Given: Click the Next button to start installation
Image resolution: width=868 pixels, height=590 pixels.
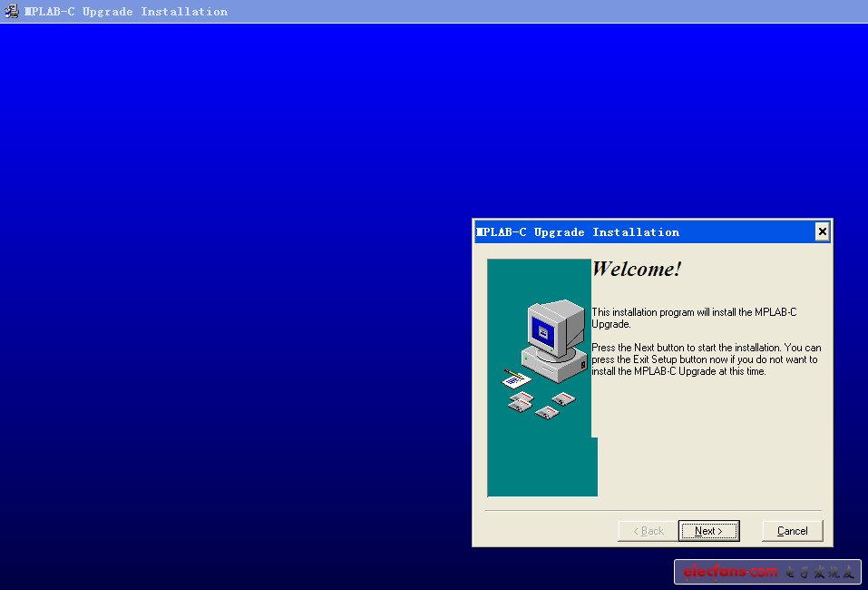Looking at the screenshot, I should pos(708,531).
